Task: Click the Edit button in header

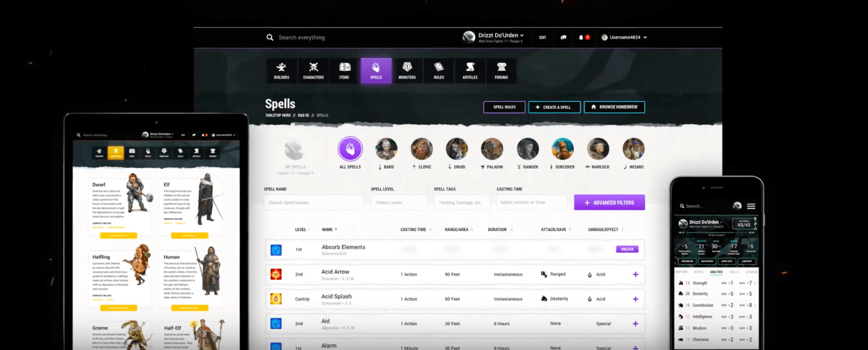Action: coord(542,38)
